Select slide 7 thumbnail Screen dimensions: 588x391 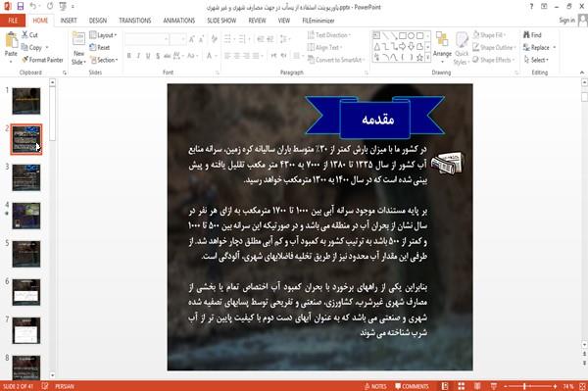(26, 330)
